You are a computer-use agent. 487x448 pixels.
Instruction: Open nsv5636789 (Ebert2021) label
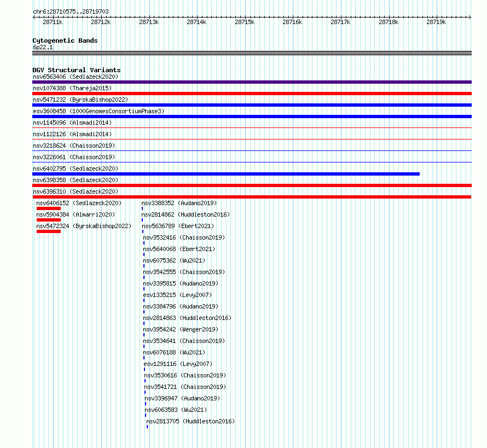pos(178,226)
